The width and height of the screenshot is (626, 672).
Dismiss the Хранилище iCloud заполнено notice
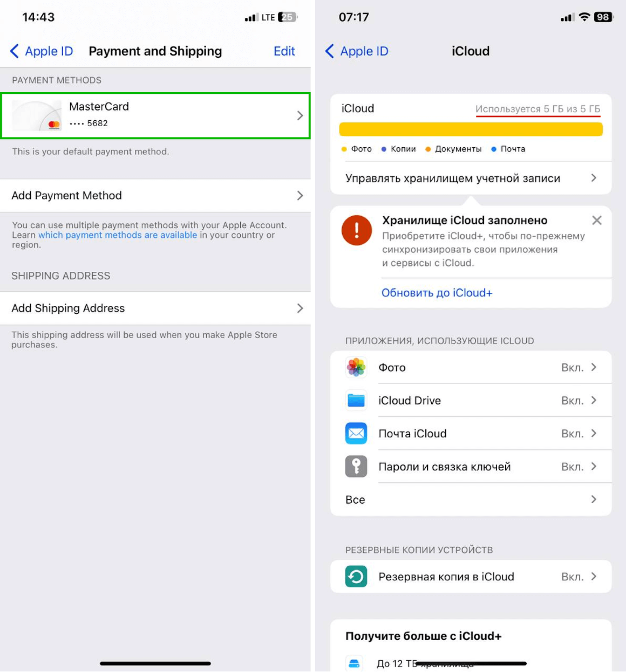[x=597, y=220]
